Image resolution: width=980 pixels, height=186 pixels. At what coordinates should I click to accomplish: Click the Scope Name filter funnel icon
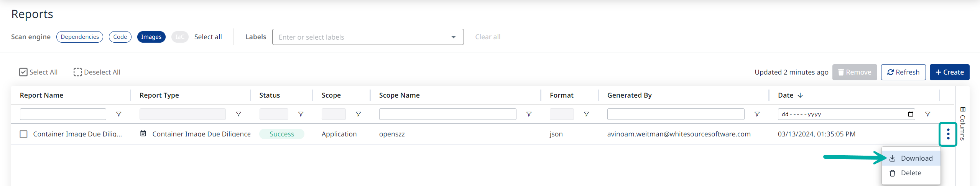click(x=529, y=114)
